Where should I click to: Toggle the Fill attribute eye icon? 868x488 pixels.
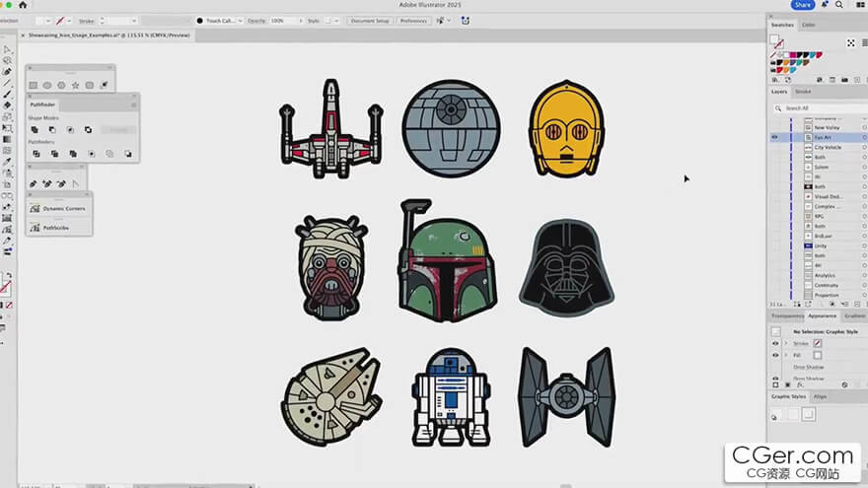click(x=775, y=355)
